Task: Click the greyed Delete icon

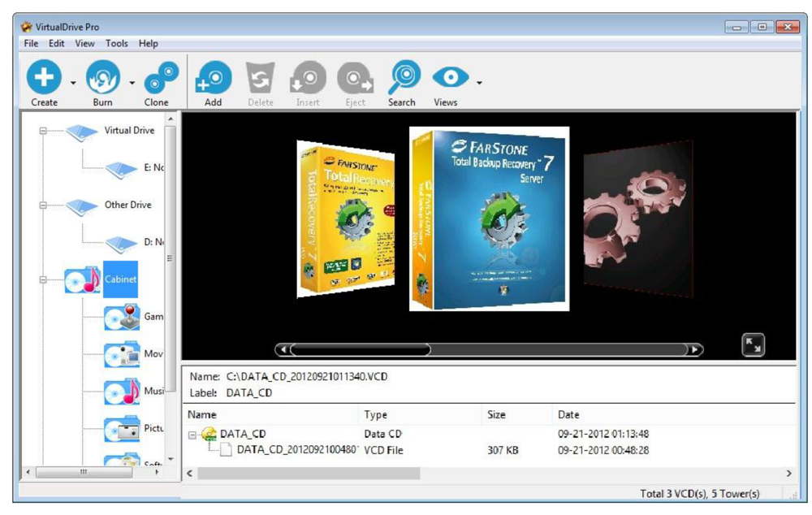Action: (x=260, y=78)
